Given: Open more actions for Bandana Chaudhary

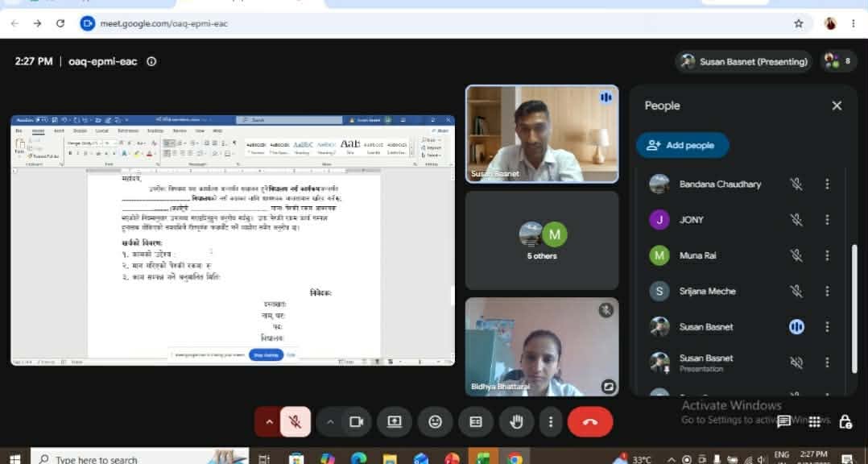Looking at the screenshot, I should point(827,184).
